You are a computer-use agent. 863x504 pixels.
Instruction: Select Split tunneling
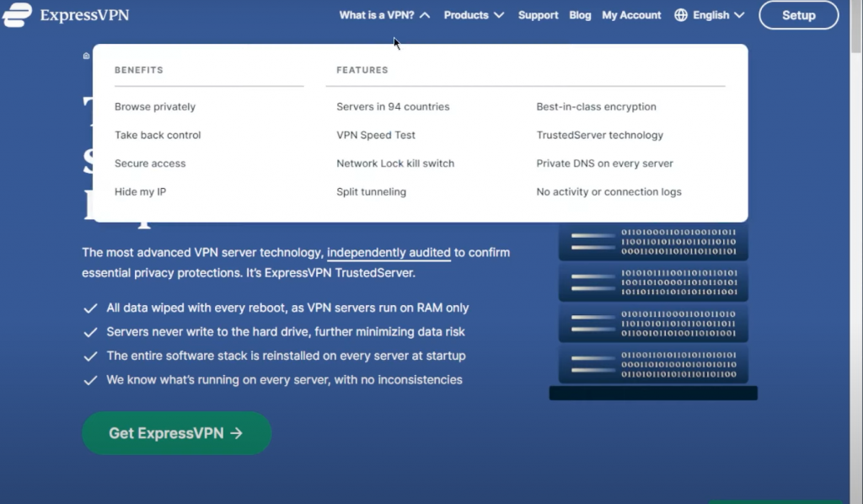tap(371, 191)
